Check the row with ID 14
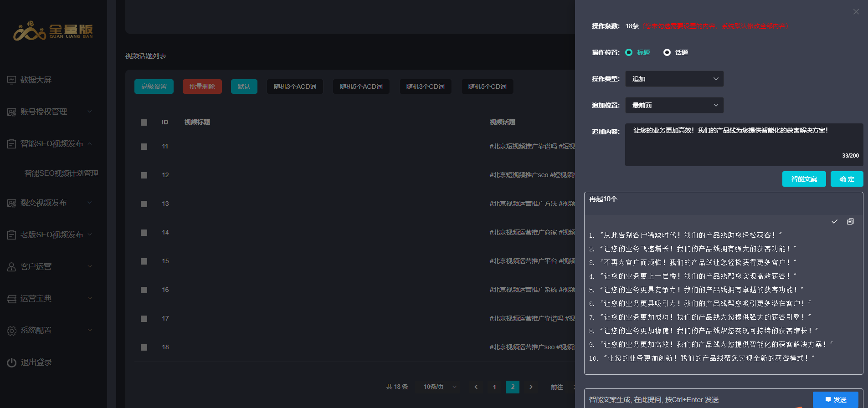This screenshot has width=868, height=408. [144, 233]
